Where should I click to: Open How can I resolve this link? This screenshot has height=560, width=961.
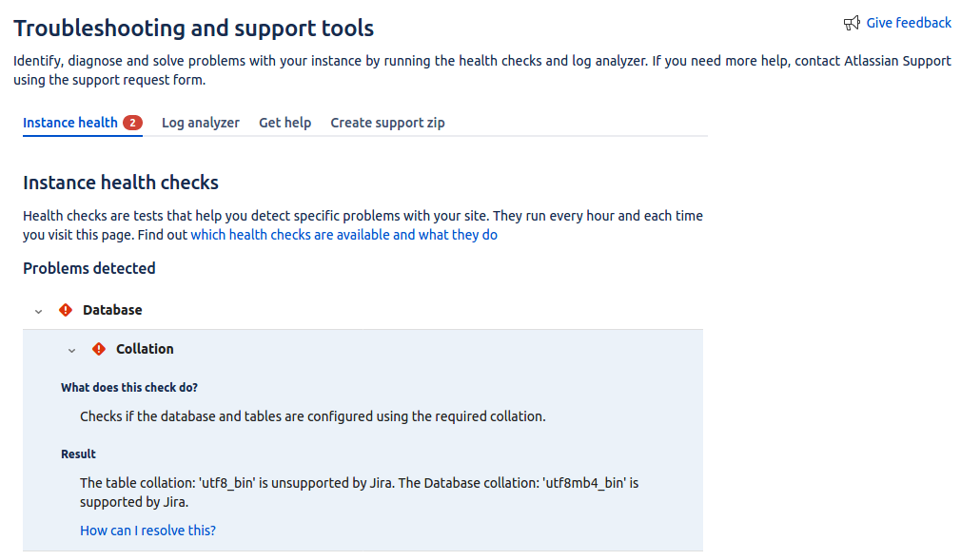147,531
